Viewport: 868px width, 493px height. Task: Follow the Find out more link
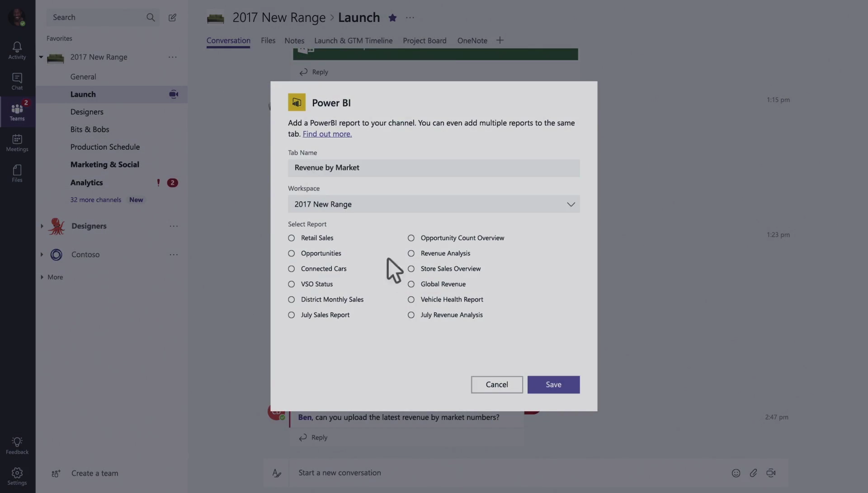[327, 134]
